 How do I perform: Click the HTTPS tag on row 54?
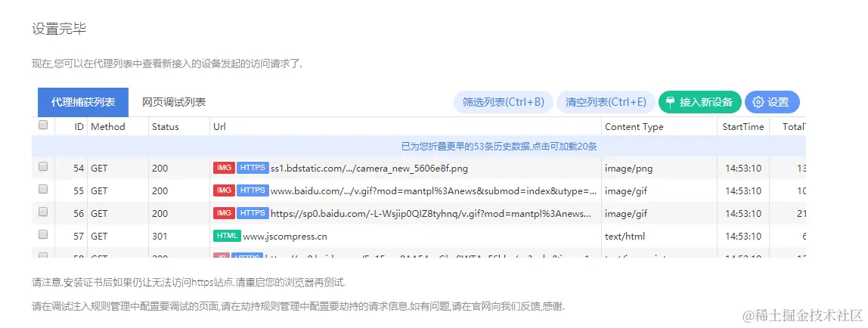[x=253, y=168]
